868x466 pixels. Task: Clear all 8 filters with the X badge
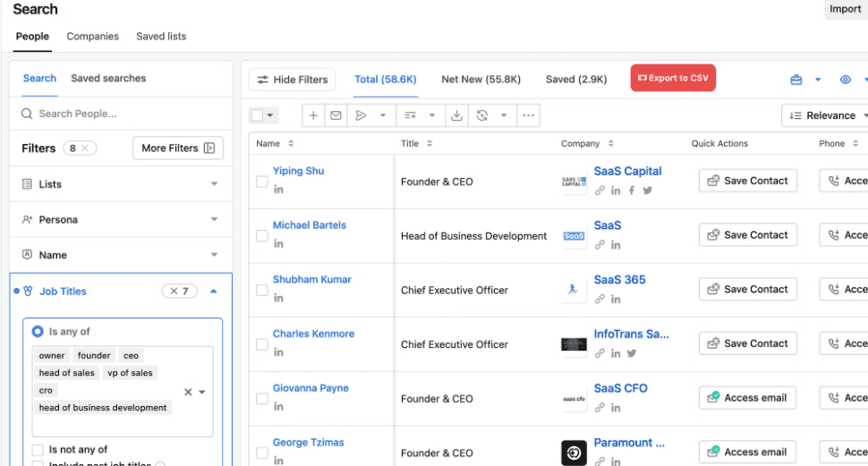pyautogui.click(x=84, y=148)
